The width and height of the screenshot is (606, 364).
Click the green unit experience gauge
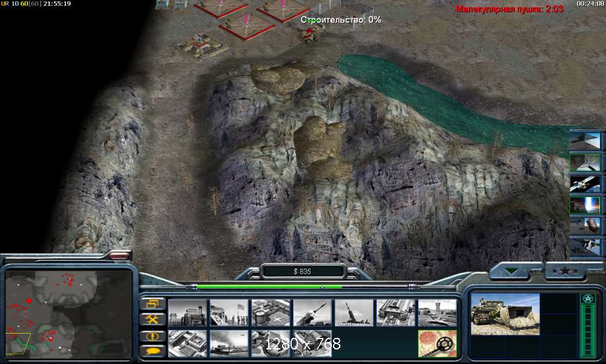point(587,331)
